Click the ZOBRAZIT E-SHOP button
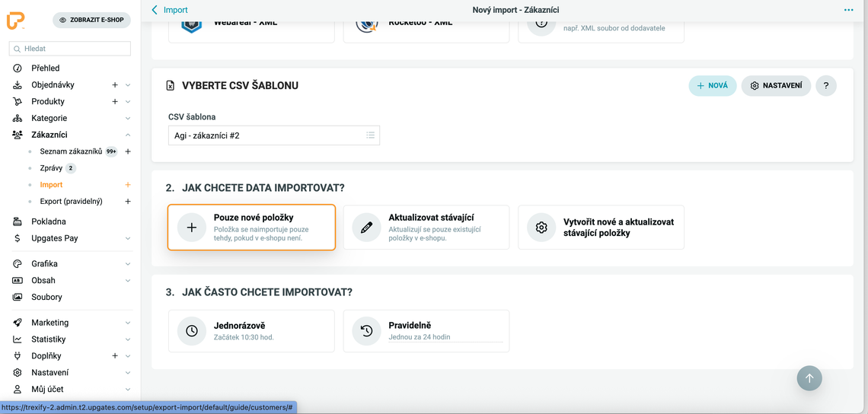The width and height of the screenshot is (868, 414). [x=91, y=21]
